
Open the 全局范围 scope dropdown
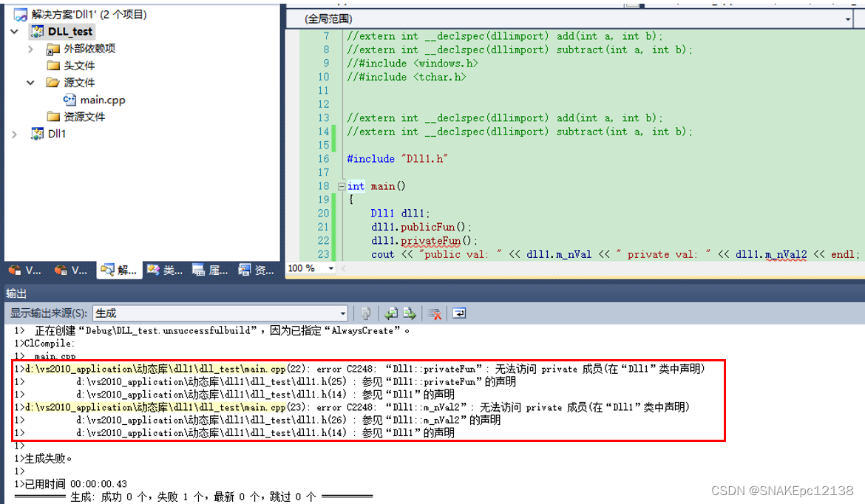point(848,19)
